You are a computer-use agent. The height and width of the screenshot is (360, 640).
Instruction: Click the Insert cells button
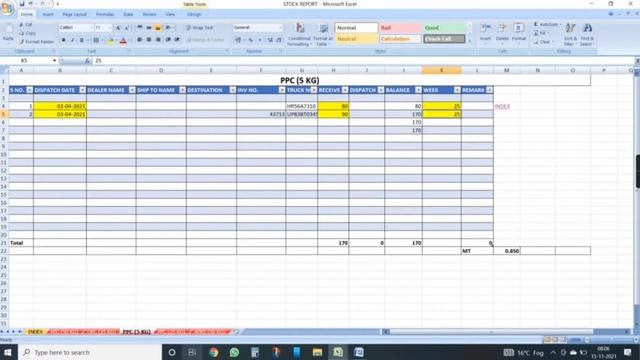point(485,33)
